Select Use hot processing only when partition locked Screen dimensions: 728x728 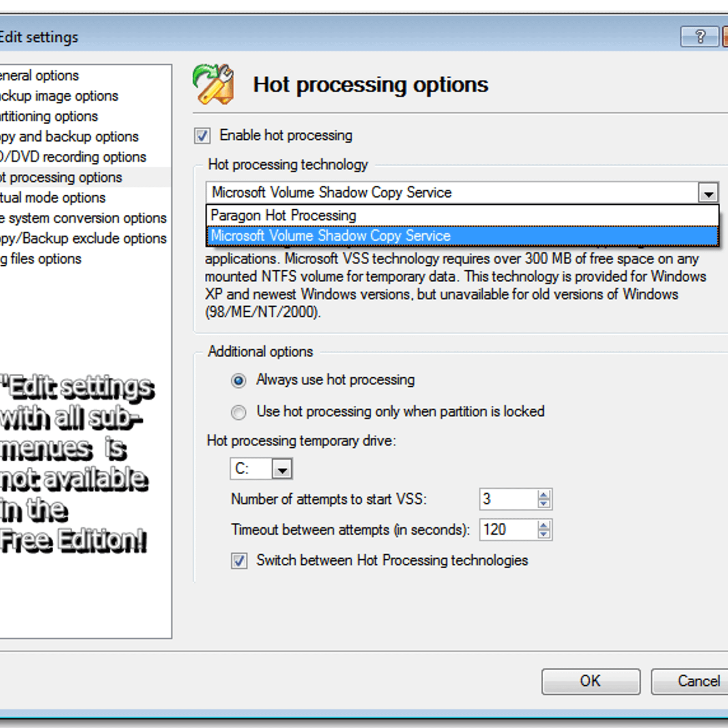pos(238,412)
